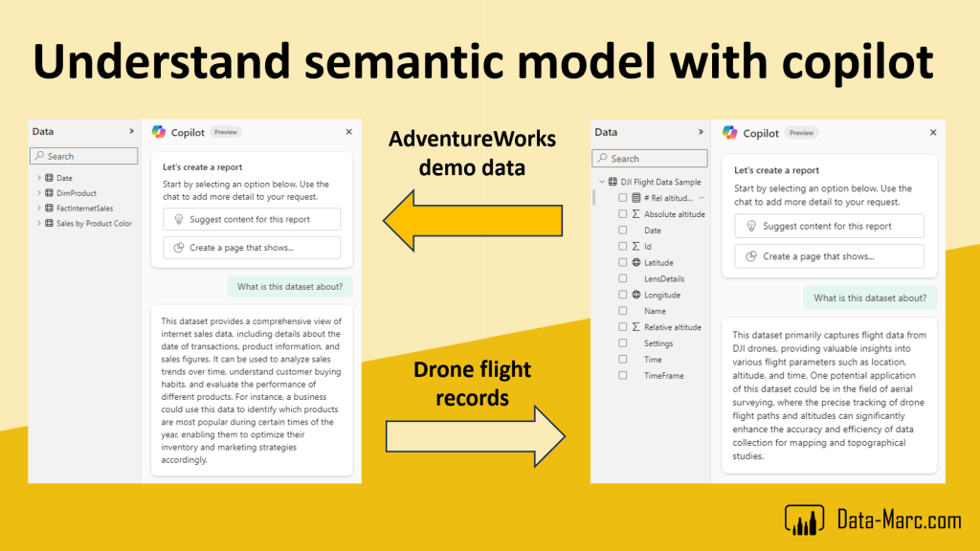Collapse the DJI Flight Data Sample table

click(601, 182)
